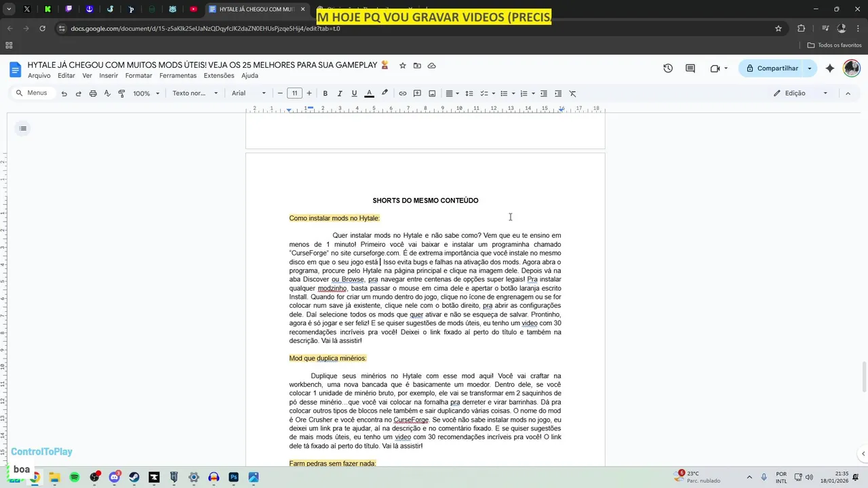The width and height of the screenshot is (868, 488).
Task: Toggle underline formatting
Action: (x=354, y=94)
